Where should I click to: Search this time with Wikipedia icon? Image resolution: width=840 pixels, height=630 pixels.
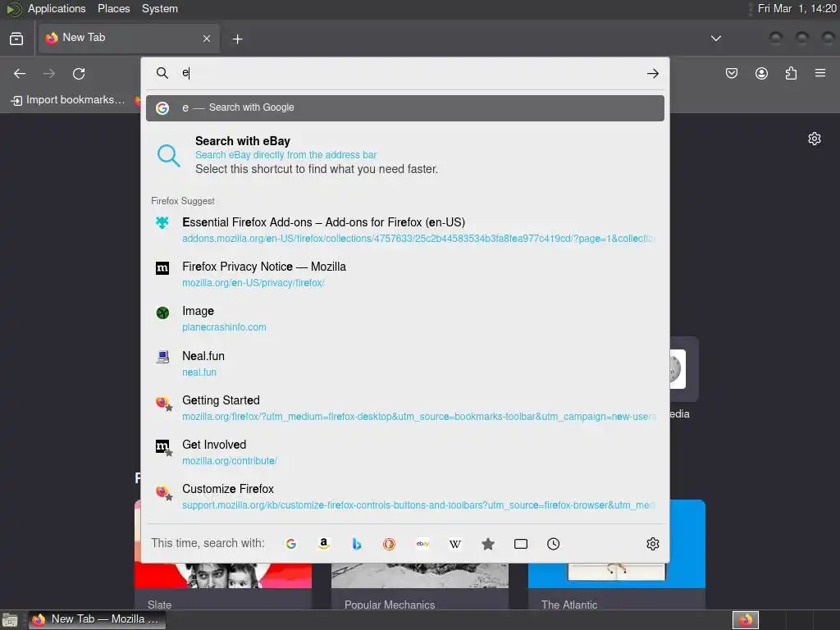[x=454, y=544]
